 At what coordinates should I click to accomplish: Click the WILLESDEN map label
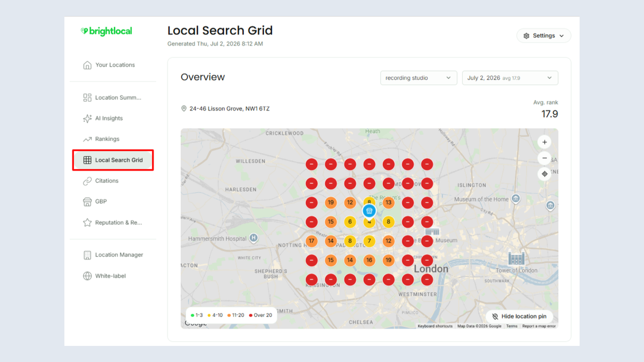pos(251,161)
